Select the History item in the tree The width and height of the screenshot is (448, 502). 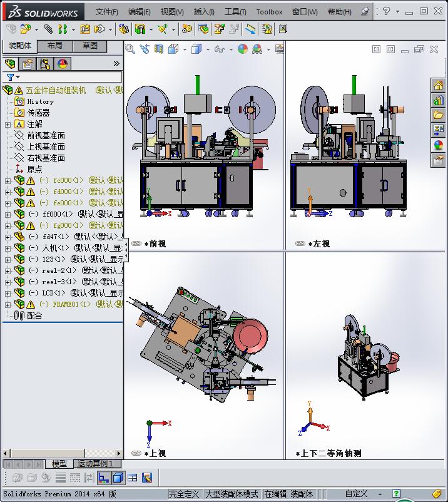(40, 101)
